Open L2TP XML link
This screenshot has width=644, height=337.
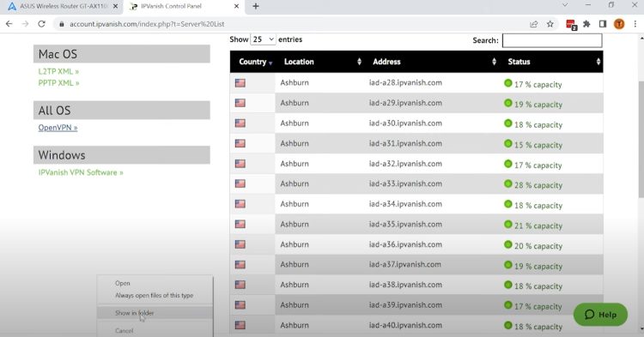(x=58, y=71)
